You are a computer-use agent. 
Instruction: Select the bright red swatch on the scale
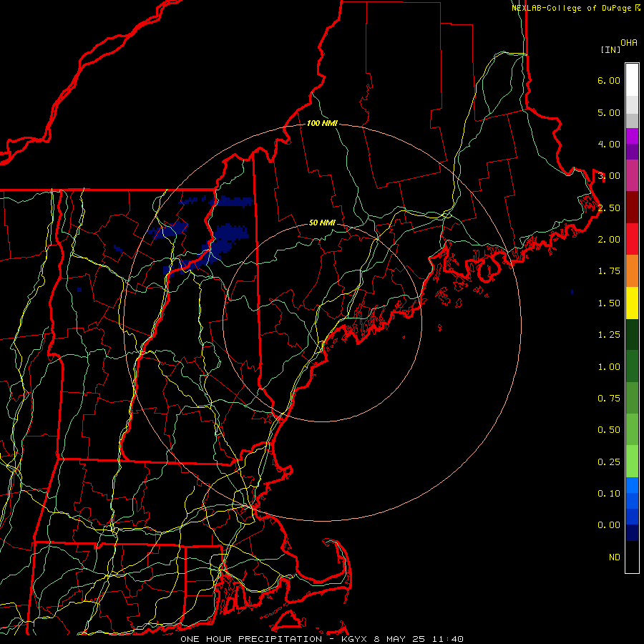tap(632, 240)
